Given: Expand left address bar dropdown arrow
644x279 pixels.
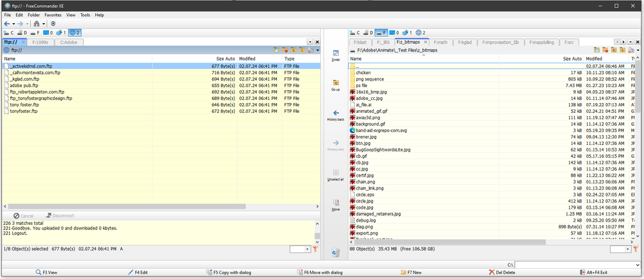Looking at the screenshot, I should pos(317,50).
